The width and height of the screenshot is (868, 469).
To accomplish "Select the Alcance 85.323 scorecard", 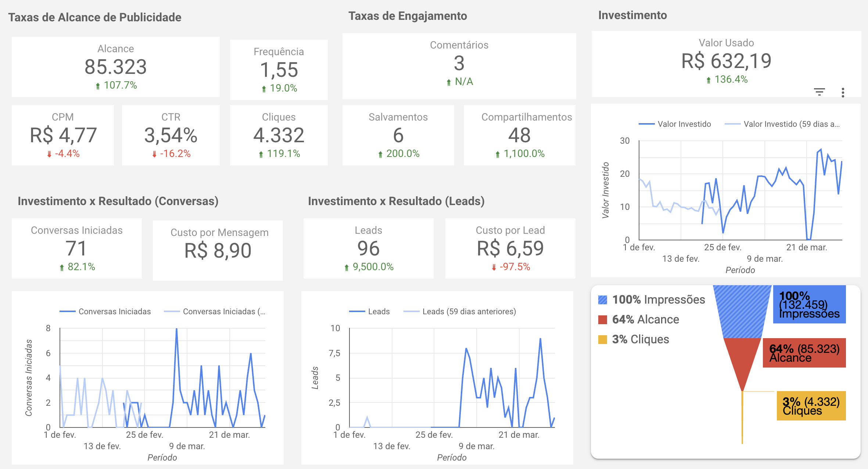I will [116, 67].
